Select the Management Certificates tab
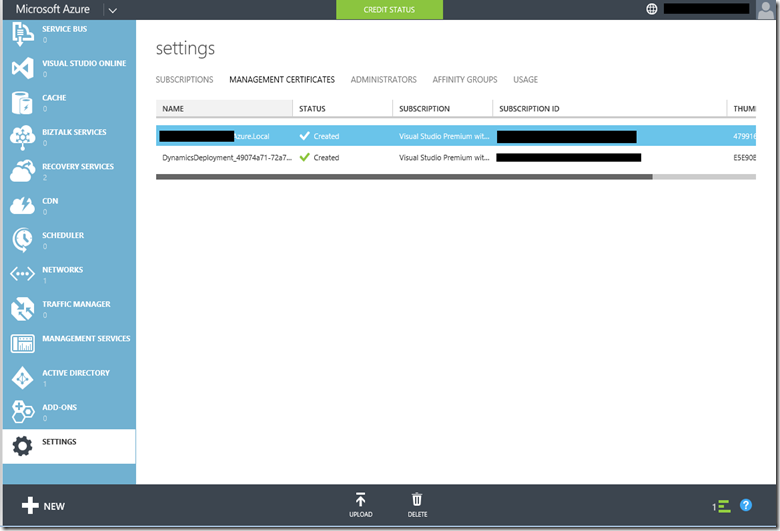The image size is (780, 531). 282,80
